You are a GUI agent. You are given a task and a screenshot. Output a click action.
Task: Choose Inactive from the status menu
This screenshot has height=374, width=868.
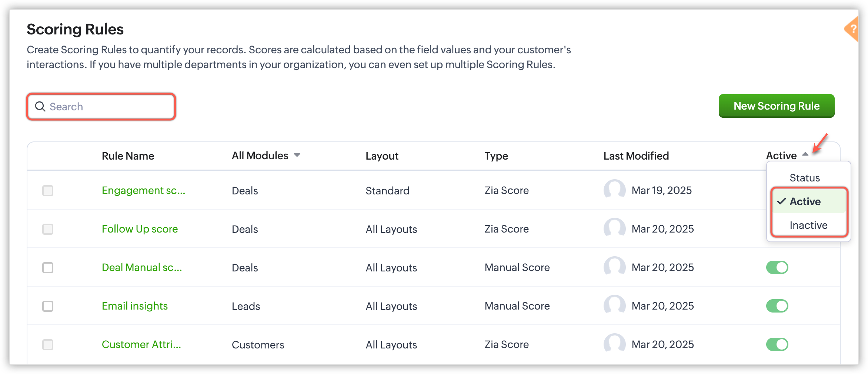(x=808, y=225)
